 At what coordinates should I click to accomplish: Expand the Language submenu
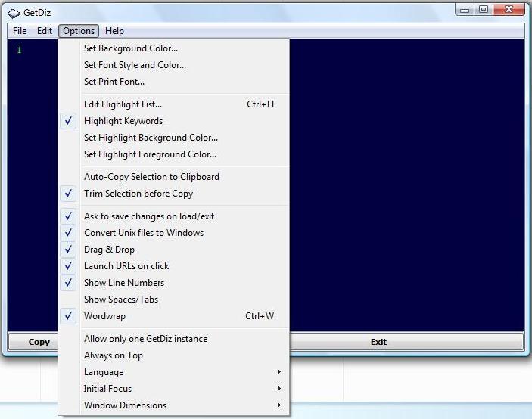click(174, 371)
